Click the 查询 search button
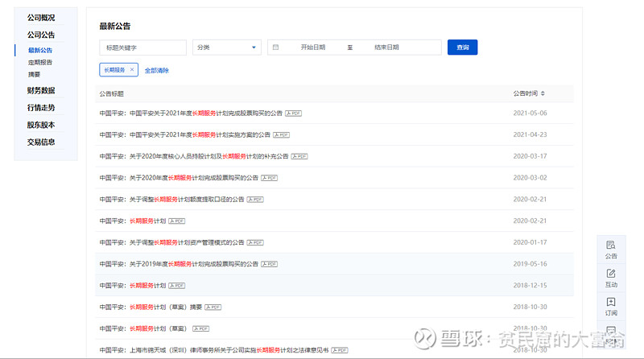The height and width of the screenshot is (359, 644). tap(462, 47)
